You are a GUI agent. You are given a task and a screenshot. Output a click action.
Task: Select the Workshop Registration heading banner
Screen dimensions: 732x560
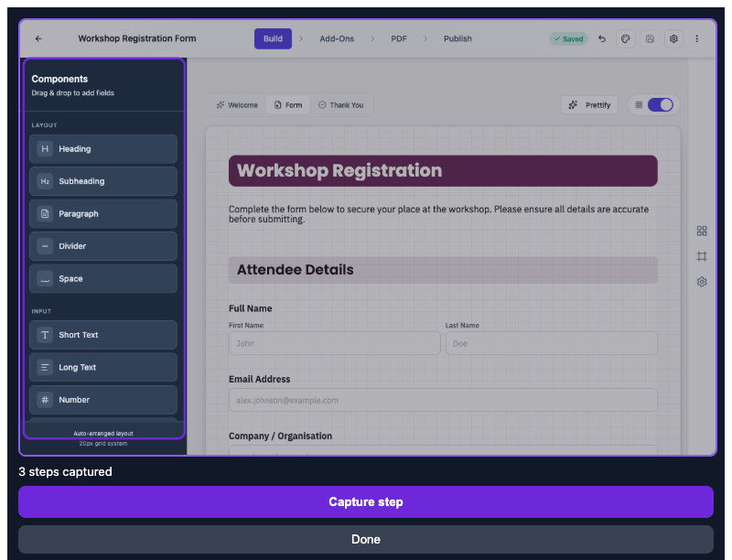click(443, 171)
